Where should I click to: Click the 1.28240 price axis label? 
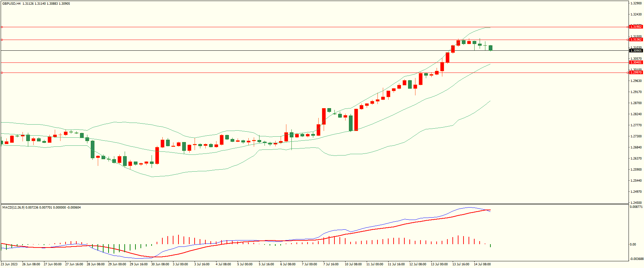636,114
